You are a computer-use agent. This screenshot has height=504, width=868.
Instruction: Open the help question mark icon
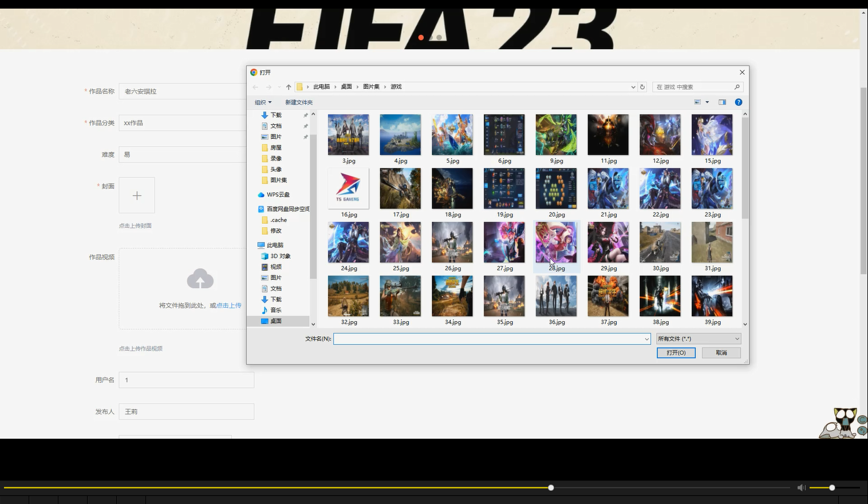(x=739, y=102)
